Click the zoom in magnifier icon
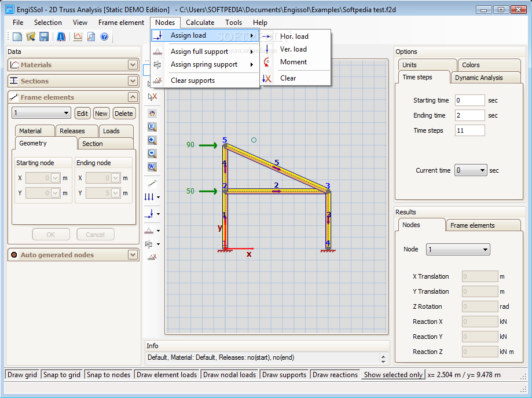Image resolution: width=532 pixels, height=398 pixels. click(152, 140)
